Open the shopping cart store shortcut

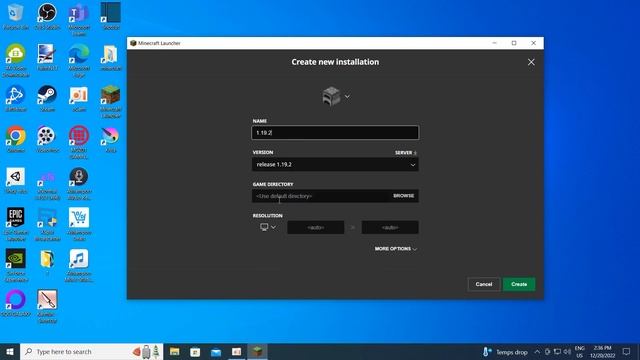pos(79,224)
